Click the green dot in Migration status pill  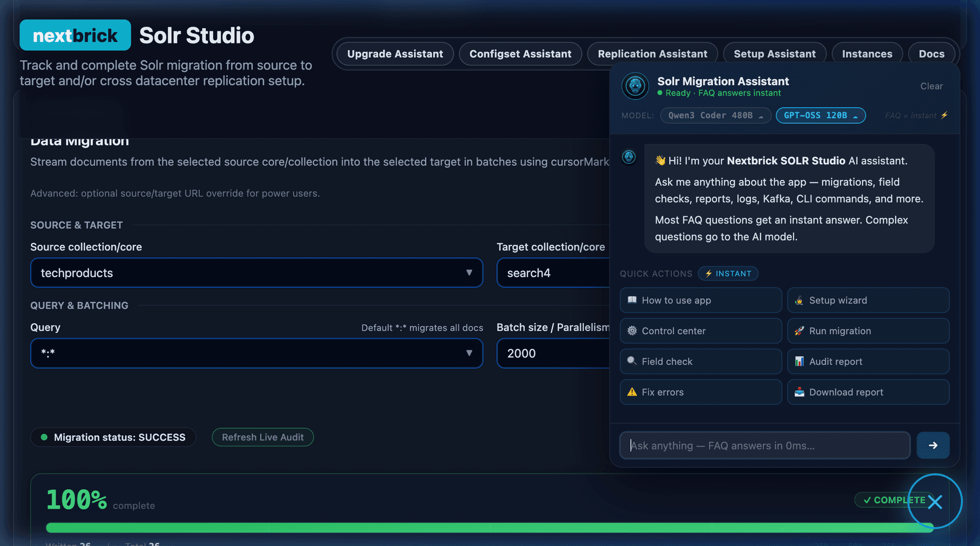pos(44,437)
